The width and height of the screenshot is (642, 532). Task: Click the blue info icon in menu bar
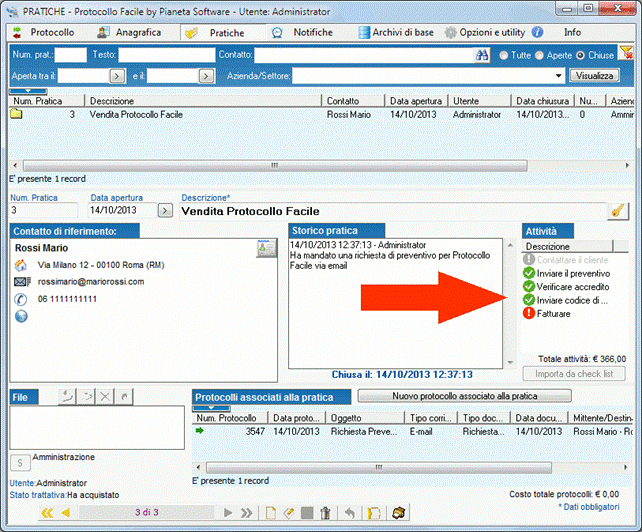pyautogui.click(x=538, y=32)
